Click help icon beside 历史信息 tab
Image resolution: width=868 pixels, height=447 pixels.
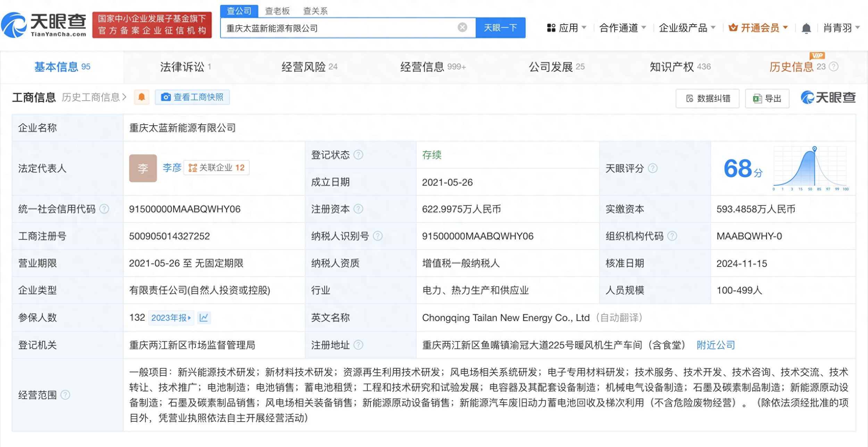click(834, 67)
